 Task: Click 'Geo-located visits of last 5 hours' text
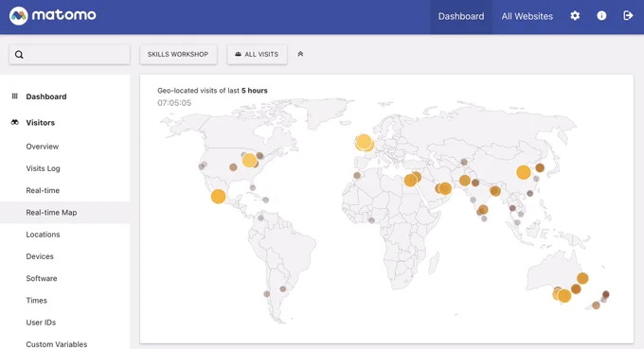[212, 91]
